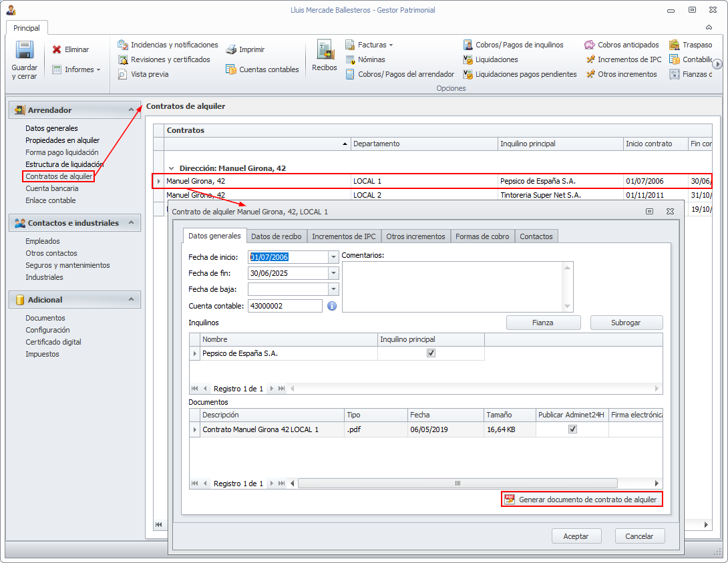Open Cuentas contables from the toolbar
This screenshot has width=728, height=563.
pos(262,69)
